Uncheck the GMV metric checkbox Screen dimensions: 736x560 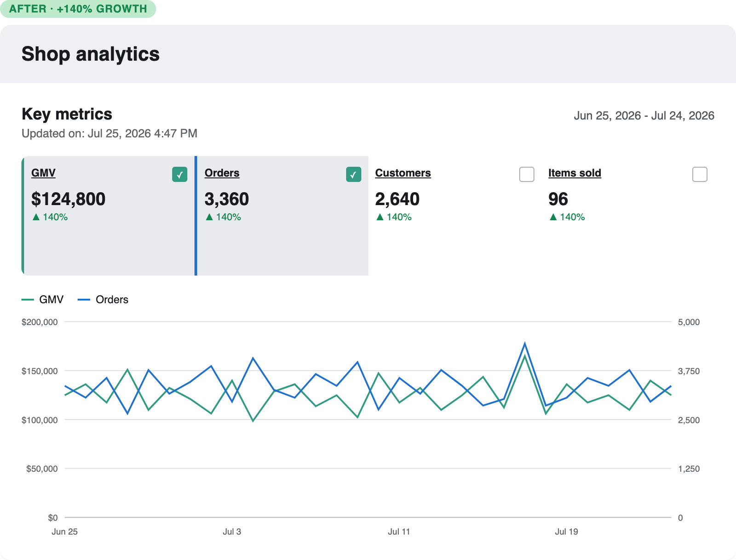pos(180,174)
